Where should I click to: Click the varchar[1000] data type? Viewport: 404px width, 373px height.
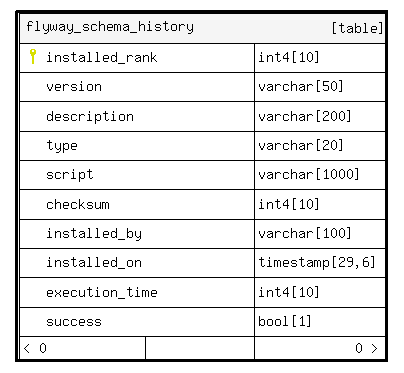point(309,174)
